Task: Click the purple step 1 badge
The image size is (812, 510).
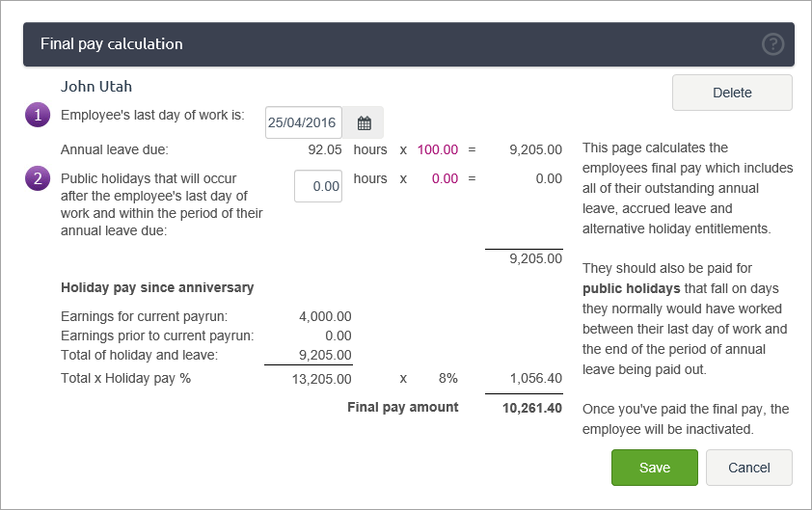Action: point(37,116)
